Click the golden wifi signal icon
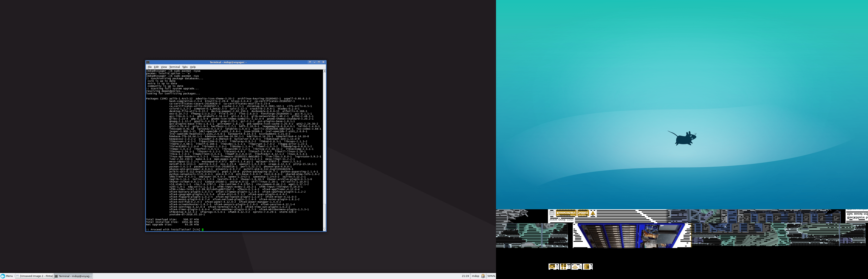The width and height of the screenshot is (868, 279). pos(575,267)
